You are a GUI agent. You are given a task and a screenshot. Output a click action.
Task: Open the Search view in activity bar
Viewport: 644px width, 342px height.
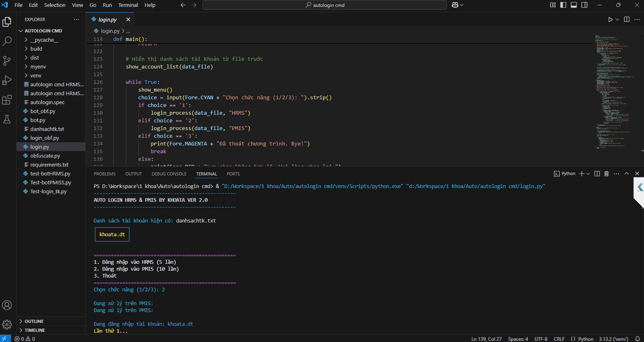pos(7,41)
